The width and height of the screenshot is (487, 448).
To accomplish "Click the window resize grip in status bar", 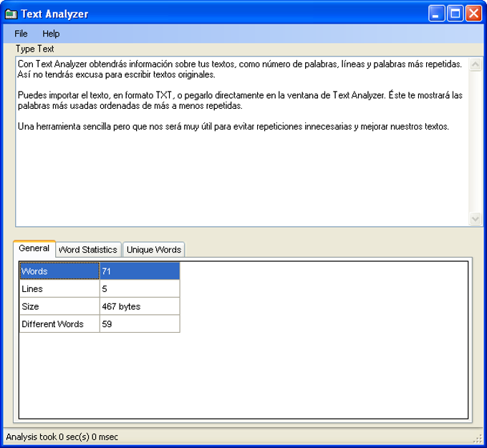I will pos(478,439).
